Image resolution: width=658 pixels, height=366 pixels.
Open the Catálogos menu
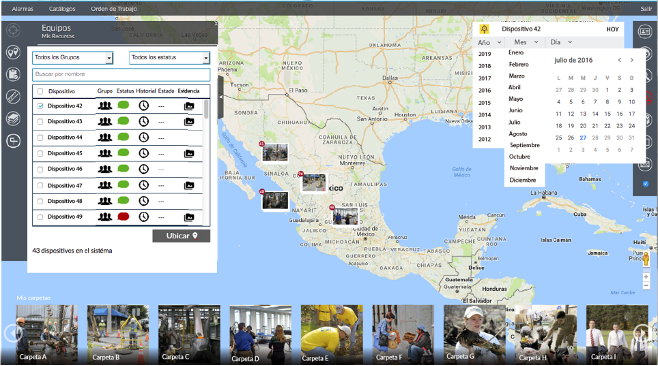click(x=62, y=8)
